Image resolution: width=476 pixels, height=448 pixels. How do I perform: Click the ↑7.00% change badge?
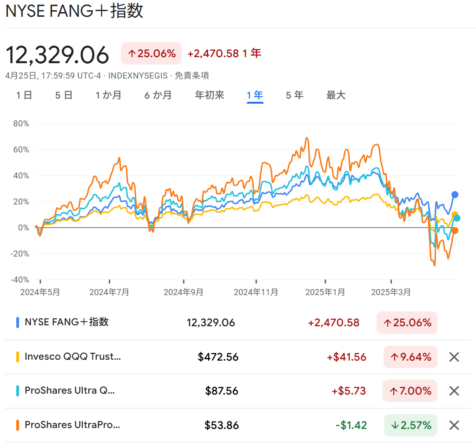[x=410, y=391]
